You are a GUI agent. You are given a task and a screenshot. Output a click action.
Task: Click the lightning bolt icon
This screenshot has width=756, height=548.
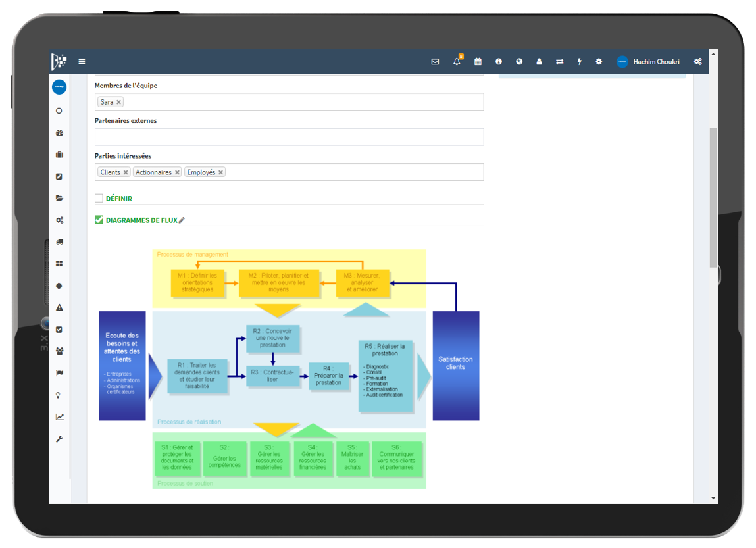pyautogui.click(x=580, y=62)
